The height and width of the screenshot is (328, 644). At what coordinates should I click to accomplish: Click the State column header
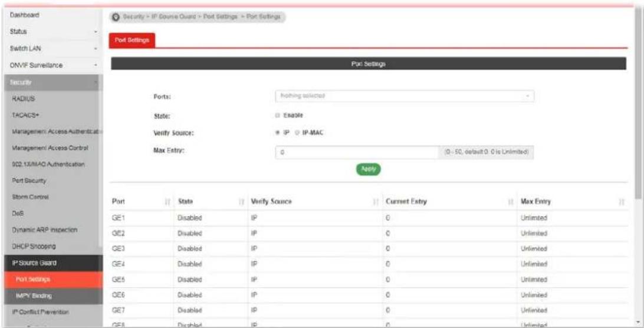pos(185,202)
